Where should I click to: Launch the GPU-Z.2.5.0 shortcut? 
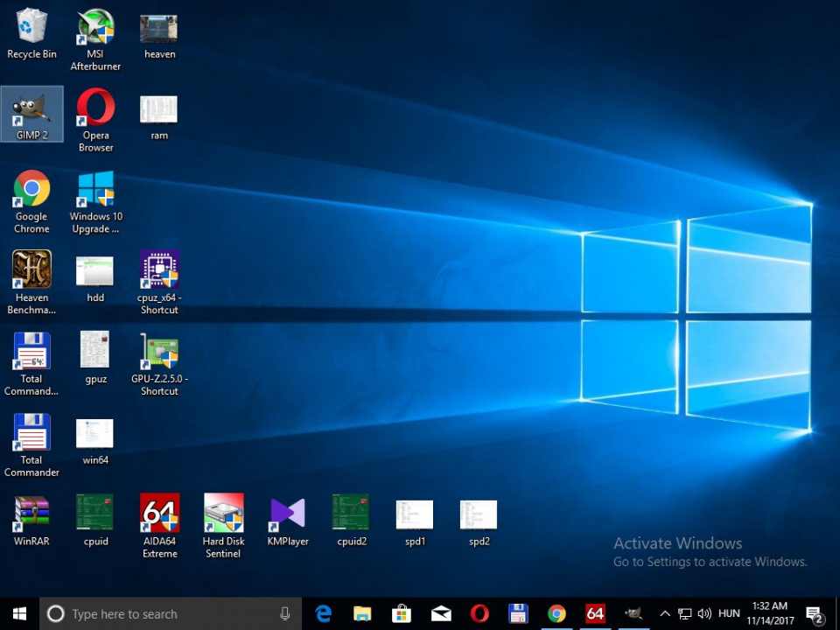(x=159, y=363)
